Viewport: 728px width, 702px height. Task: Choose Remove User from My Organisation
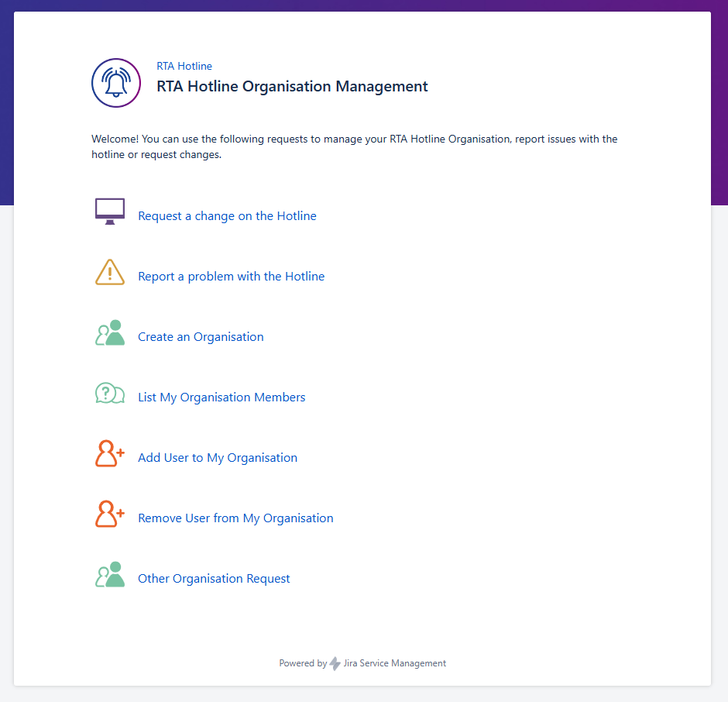235,518
